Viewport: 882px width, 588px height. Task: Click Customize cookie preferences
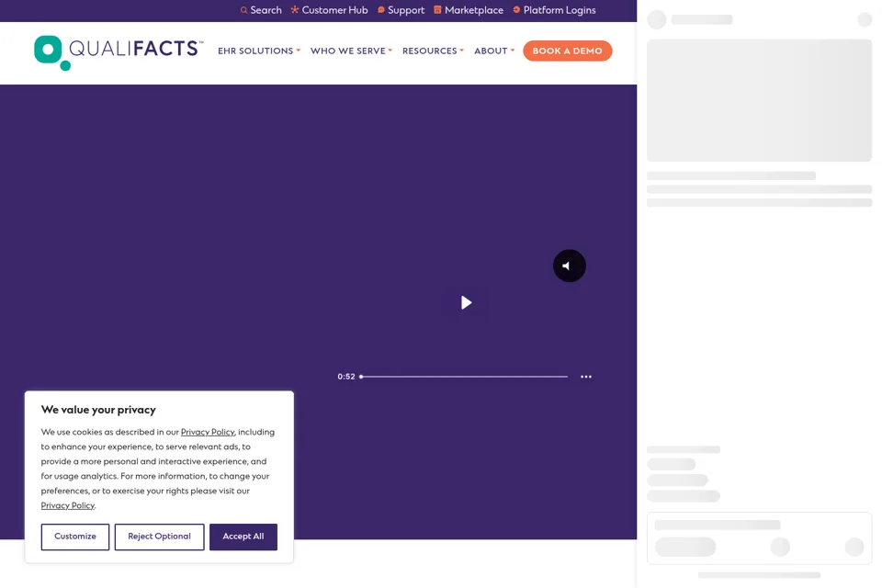click(74, 537)
